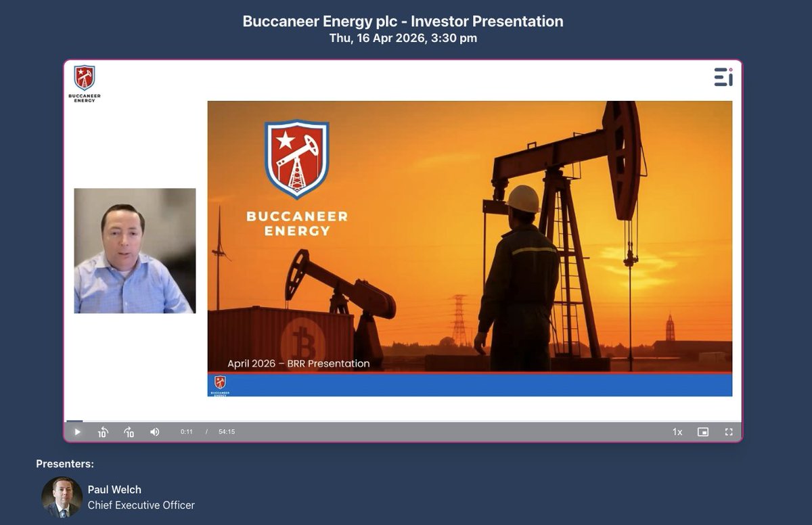The height and width of the screenshot is (525, 812).
Task: Play the investor presentation video
Action: pos(77,432)
